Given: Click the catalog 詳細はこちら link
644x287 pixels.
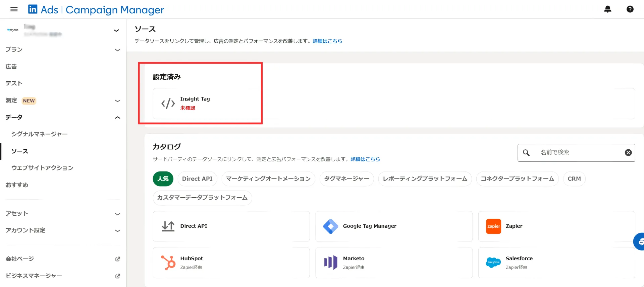Looking at the screenshot, I should point(365,159).
